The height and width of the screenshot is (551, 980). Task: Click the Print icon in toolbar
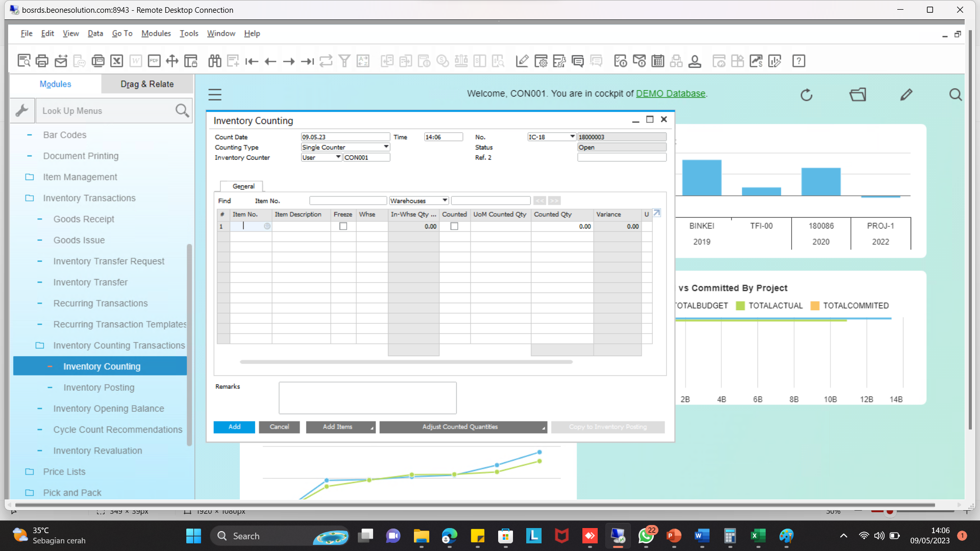click(42, 61)
